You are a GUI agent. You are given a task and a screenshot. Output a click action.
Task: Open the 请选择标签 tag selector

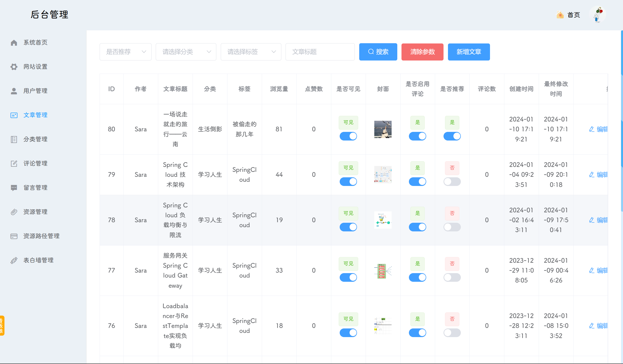coord(251,52)
